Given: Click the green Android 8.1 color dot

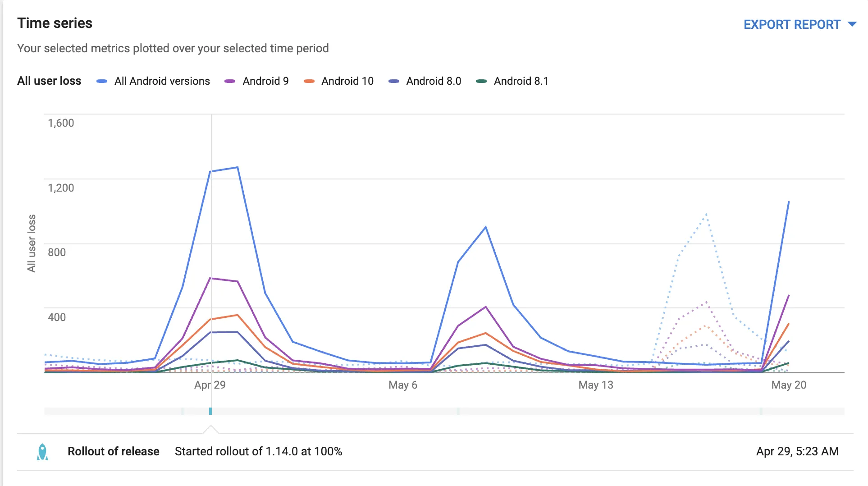Looking at the screenshot, I should pyautogui.click(x=481, y=82).
